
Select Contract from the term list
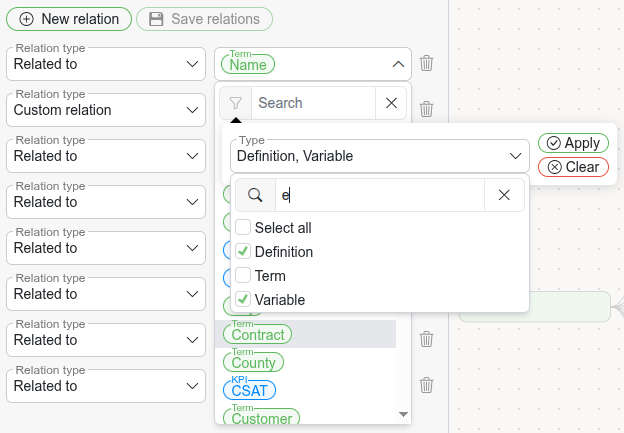(x=258, y=335)
